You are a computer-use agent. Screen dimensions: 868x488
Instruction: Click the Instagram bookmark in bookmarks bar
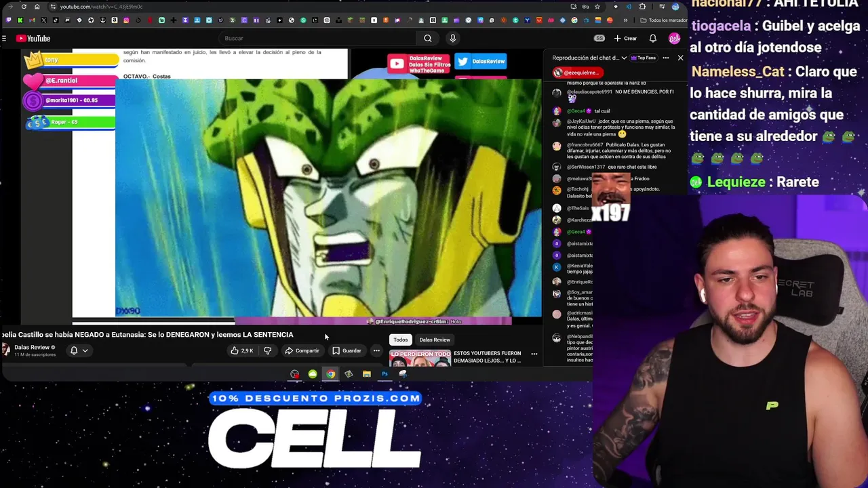tap(126, 20)
